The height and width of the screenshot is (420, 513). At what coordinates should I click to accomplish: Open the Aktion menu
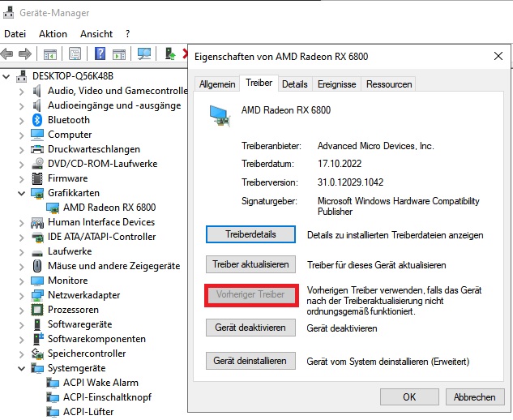pos(53,34)
